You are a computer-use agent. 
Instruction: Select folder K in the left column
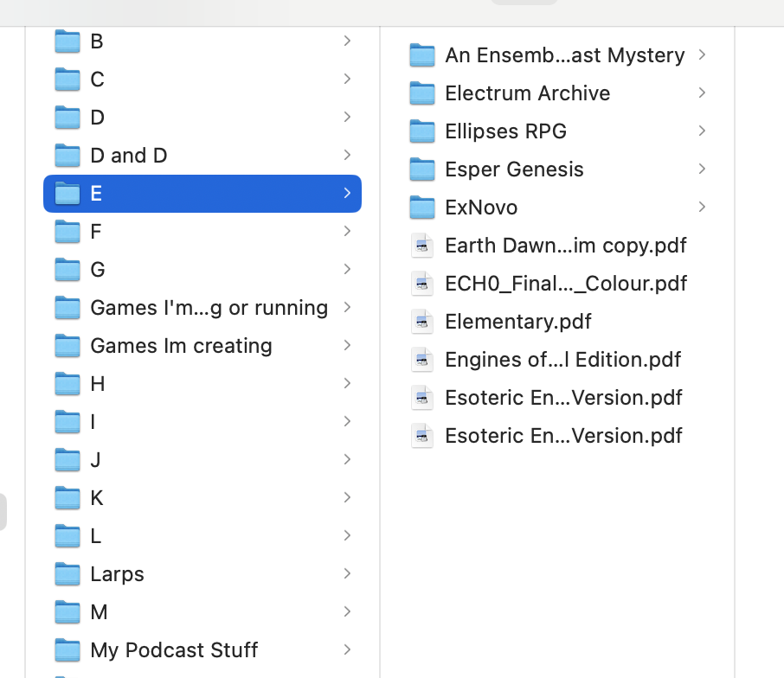coord(97,498)
